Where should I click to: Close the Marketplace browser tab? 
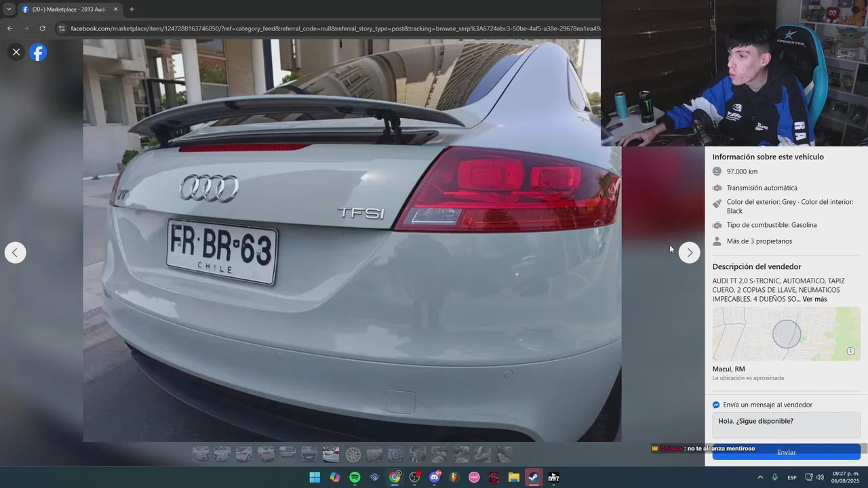pos(115,9)
